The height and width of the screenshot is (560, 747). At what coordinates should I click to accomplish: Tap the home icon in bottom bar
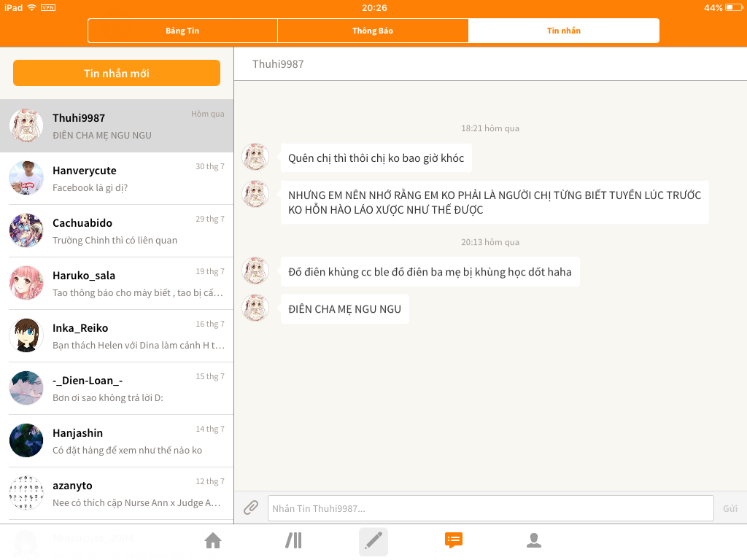213,540
